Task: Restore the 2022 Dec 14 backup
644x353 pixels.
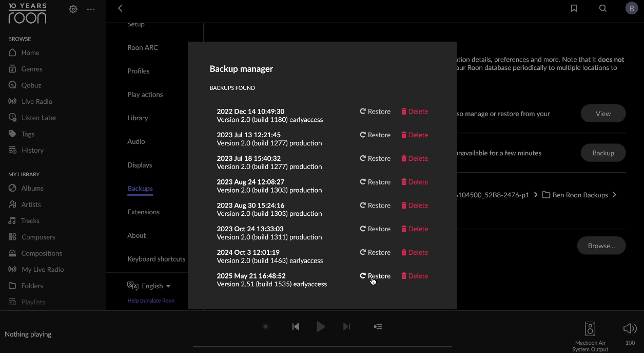Action: (x=375, y=112)
